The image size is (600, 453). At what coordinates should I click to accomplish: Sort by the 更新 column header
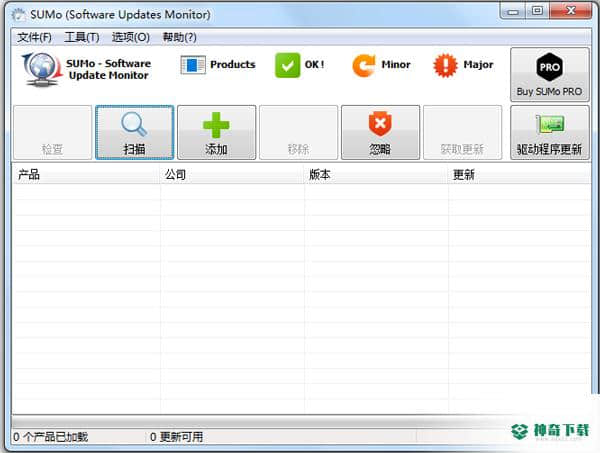519,175
